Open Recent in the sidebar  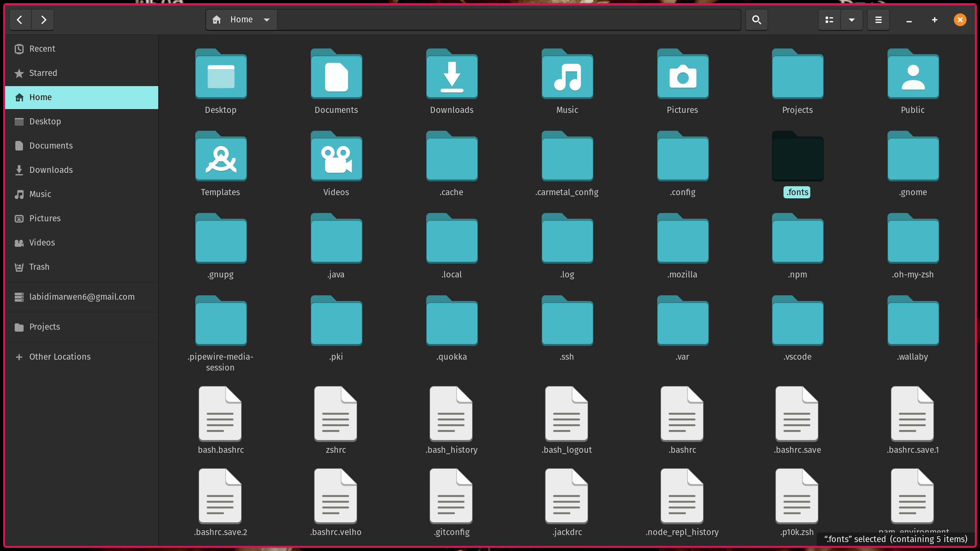pos(81,49)
